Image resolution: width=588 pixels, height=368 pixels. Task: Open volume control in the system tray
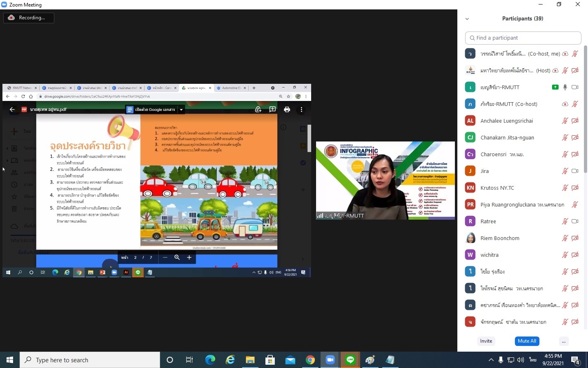click(520, 360)
